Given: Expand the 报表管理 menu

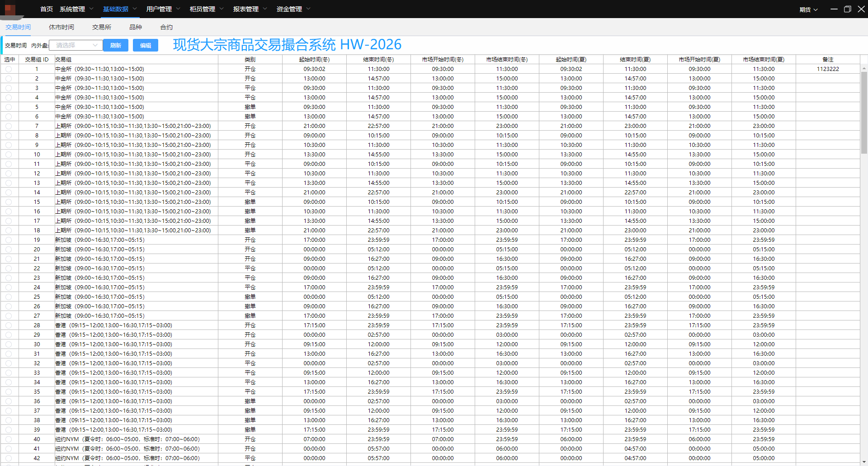Looking at the screenshot, I should click(250, 9).
